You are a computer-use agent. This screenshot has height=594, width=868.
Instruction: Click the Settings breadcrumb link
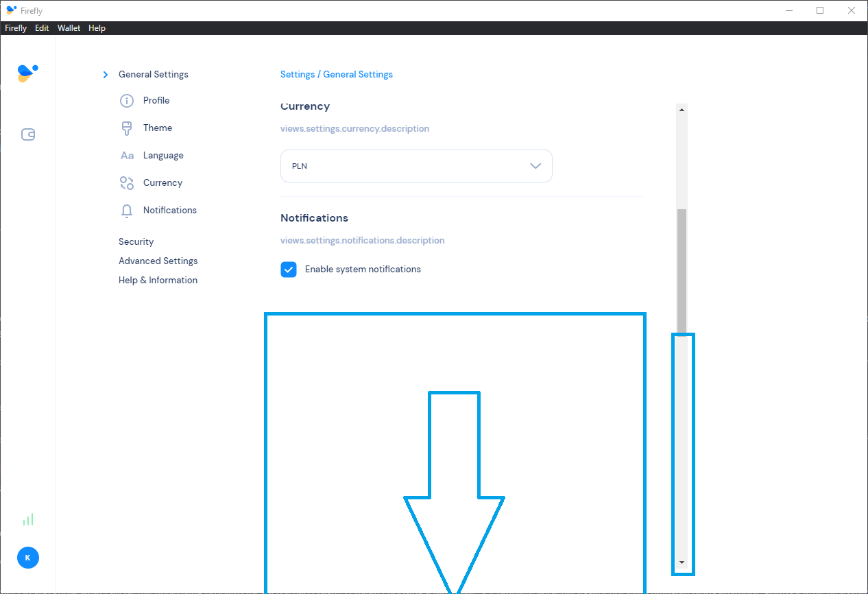(x=297, y=74)
